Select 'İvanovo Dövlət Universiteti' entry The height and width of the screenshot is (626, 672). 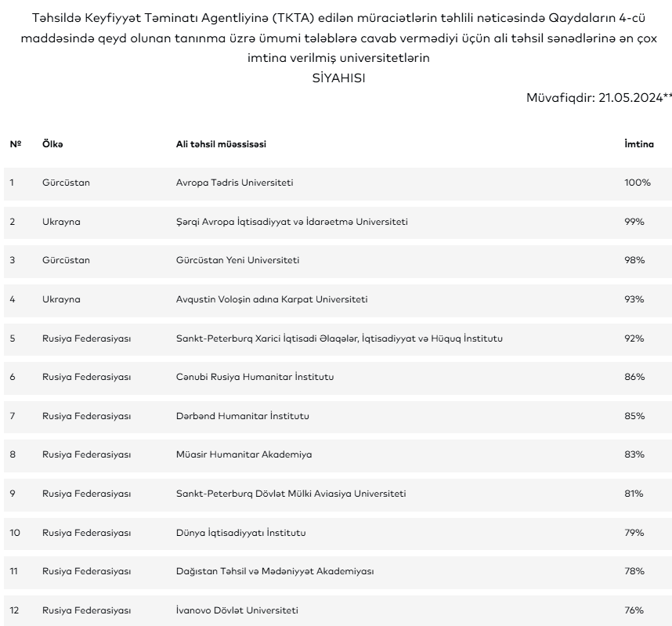[237, 610]
